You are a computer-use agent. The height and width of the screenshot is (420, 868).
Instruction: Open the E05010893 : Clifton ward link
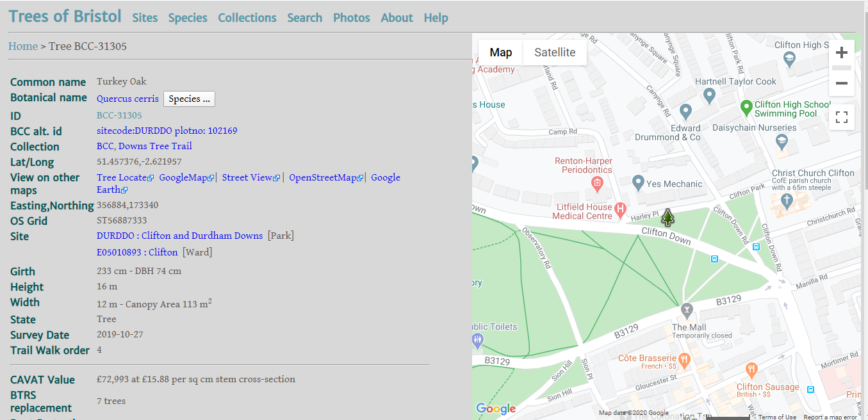click(137, 252)
